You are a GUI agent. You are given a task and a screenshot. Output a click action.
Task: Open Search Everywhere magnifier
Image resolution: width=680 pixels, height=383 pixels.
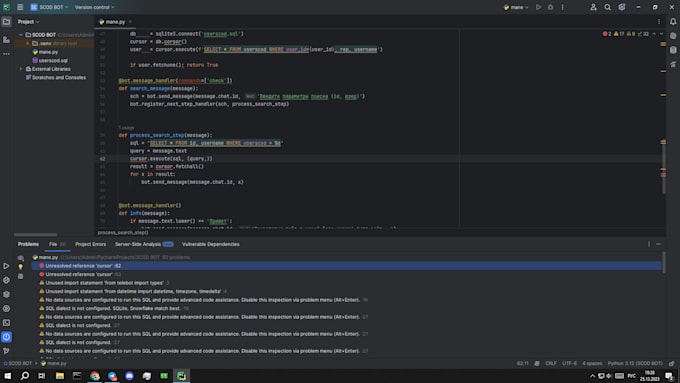coord(608,7)
